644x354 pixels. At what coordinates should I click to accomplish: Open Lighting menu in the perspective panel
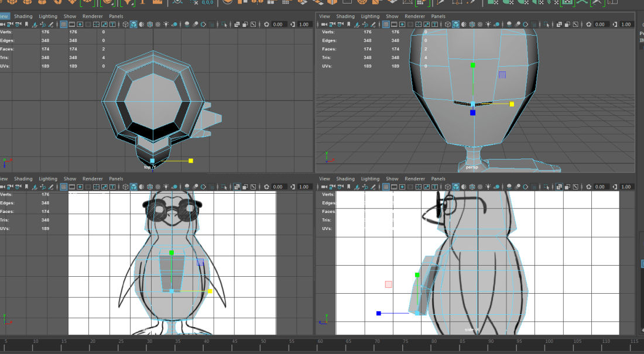click(370, 16)
